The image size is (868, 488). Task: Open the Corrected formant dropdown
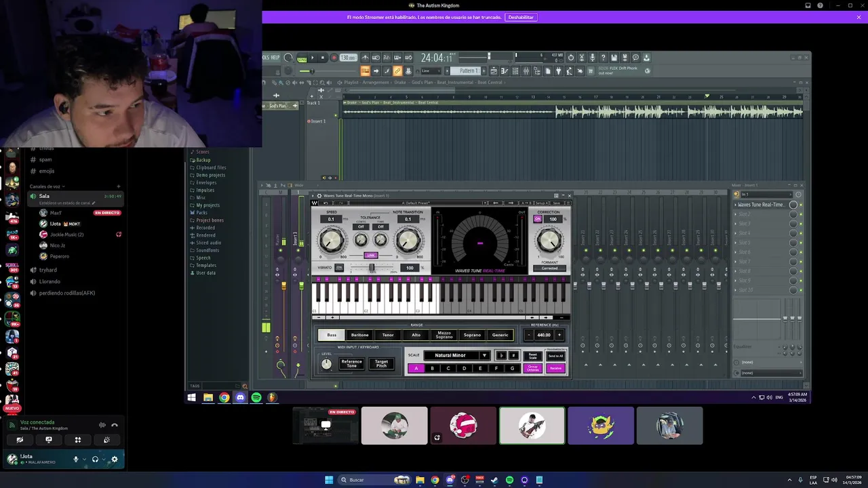click(549, 268)
